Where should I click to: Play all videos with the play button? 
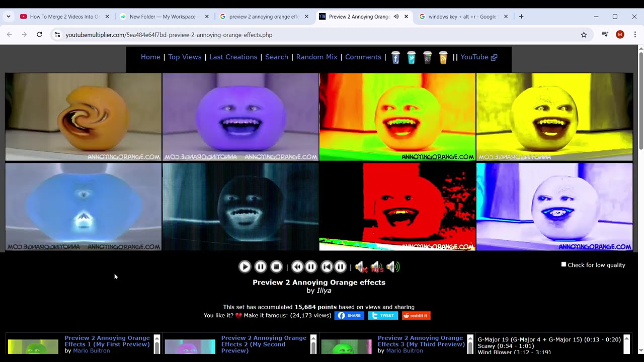pyautogui.click(x=245, y=267)
